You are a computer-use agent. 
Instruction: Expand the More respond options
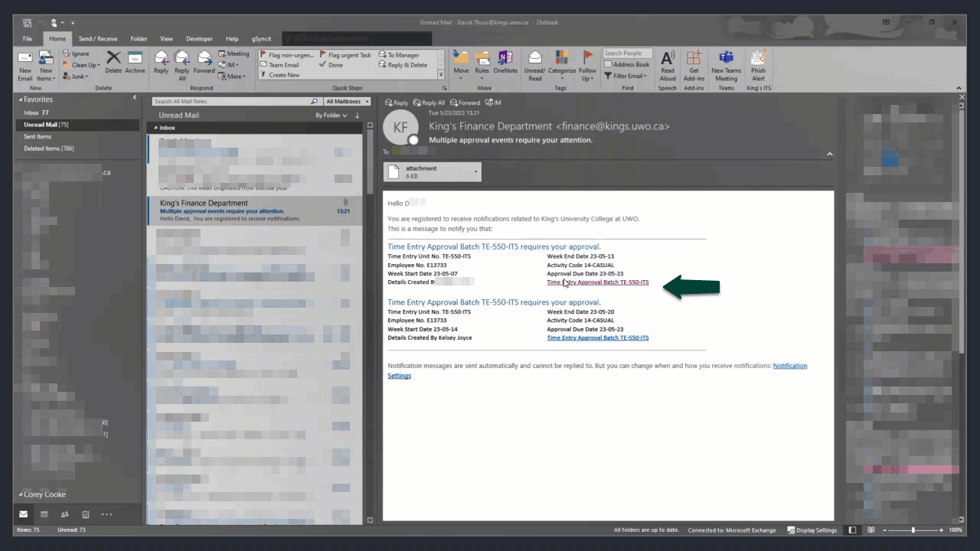(232, 76)
